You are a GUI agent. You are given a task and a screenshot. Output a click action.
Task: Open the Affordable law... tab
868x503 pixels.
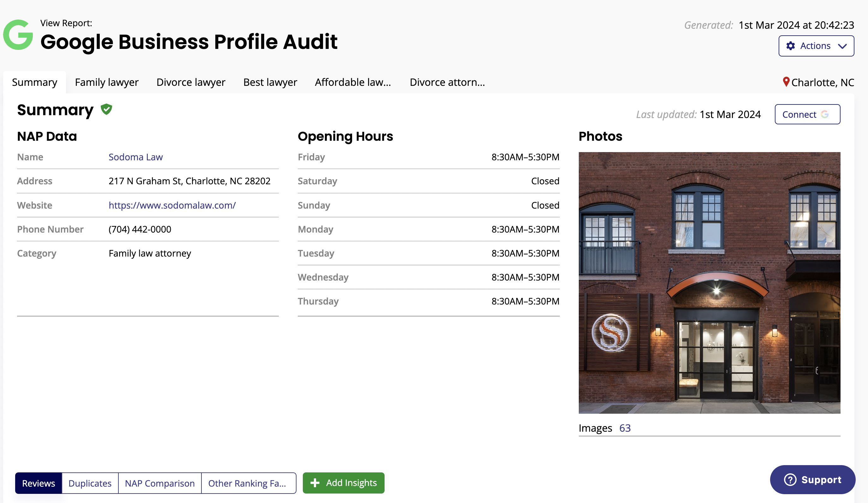point(353,82)
